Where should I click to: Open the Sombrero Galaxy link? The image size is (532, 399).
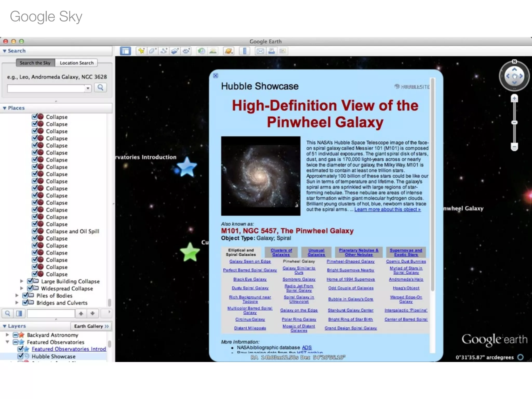(299, 279)
